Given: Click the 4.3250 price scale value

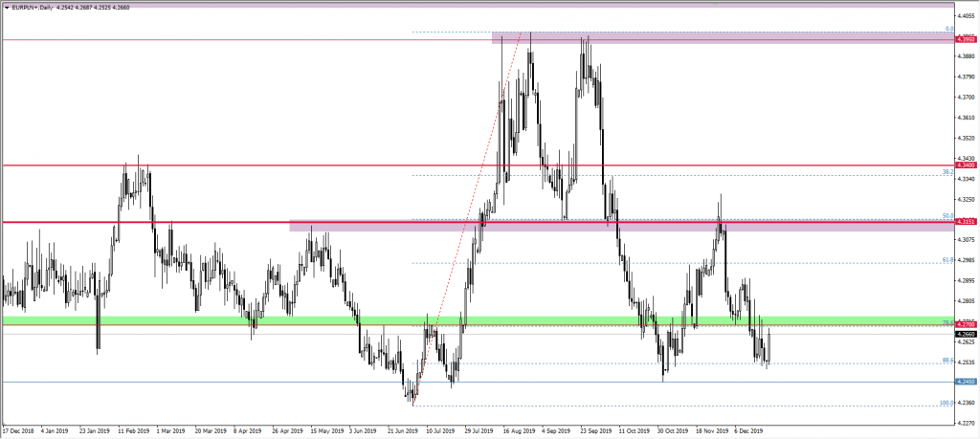Looking at the screenshot, I should (x=967, y=199).
